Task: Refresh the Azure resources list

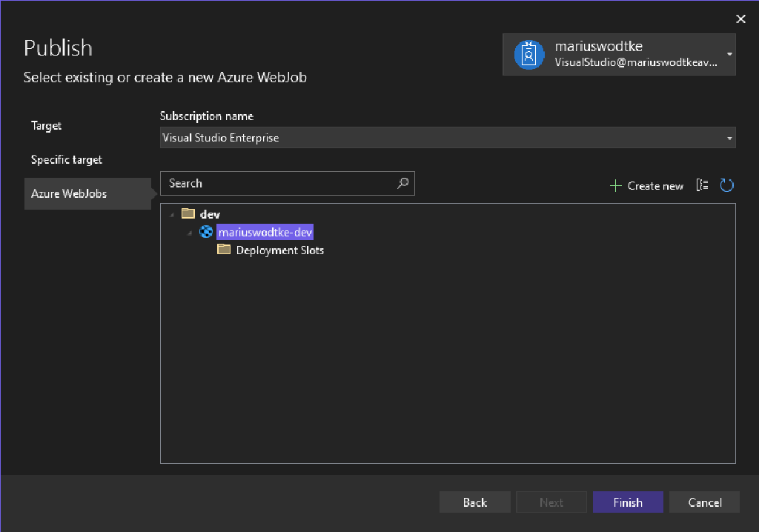Action: tap(726, 185)
